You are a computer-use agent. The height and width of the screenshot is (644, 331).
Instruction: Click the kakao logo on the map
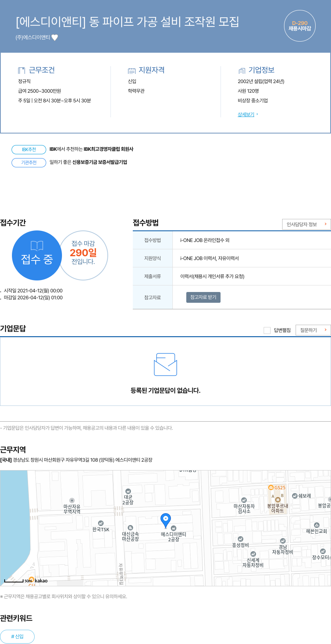(x=41, y=581)
